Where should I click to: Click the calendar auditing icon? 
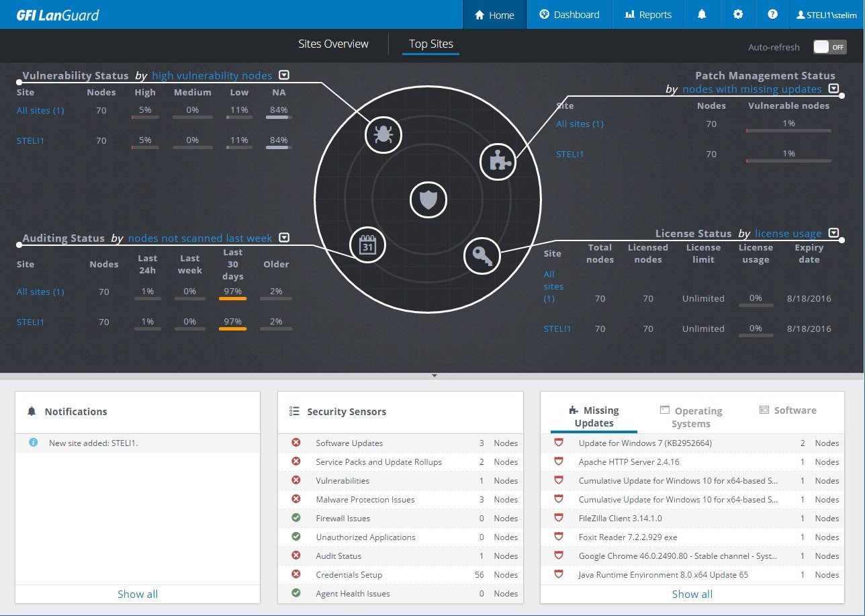tap(367, 245)
